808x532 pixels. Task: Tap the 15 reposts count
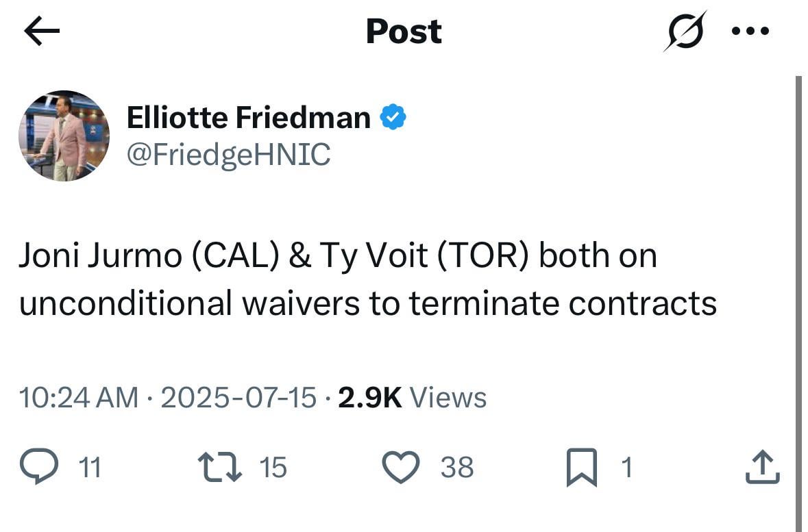[x=273, y=468]
